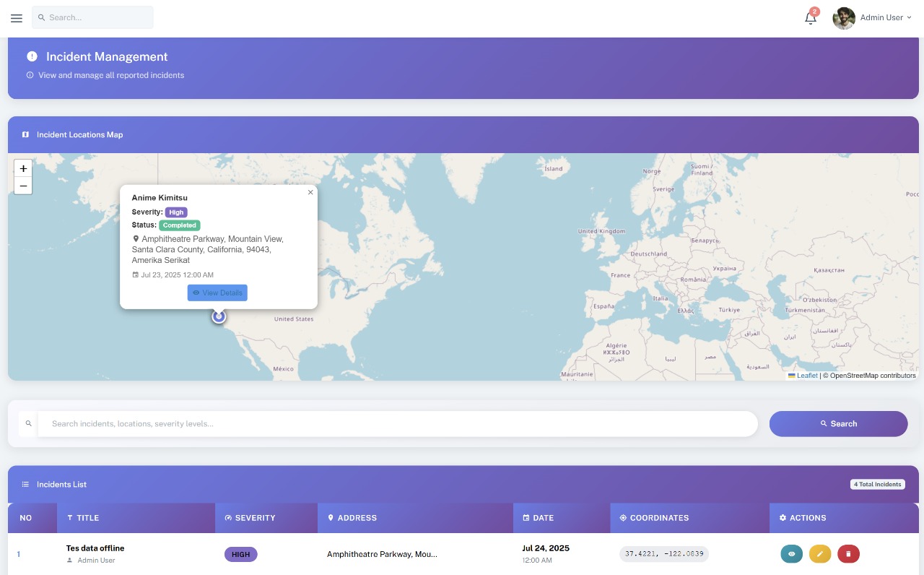Open the Admin User account dropdown
The image size is (924, 575).
point(881,17)
